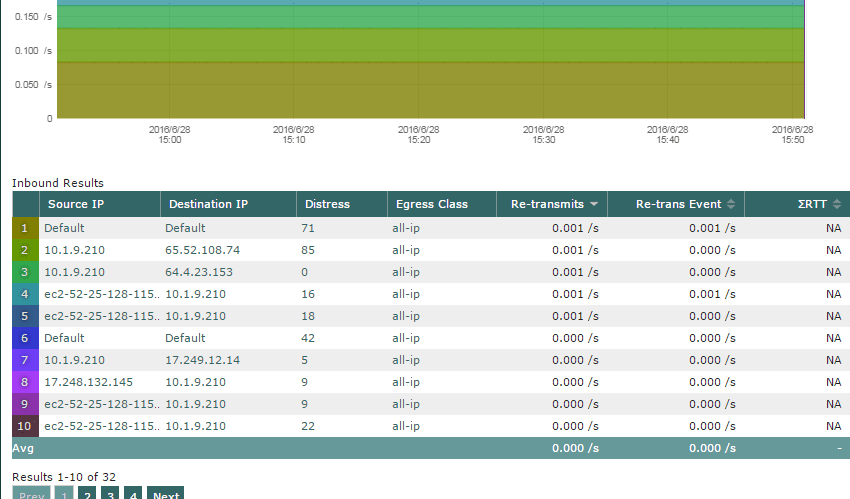The image size is (850, 499).
Task: Select row 4 color swatch
Action: coord(25,294)
